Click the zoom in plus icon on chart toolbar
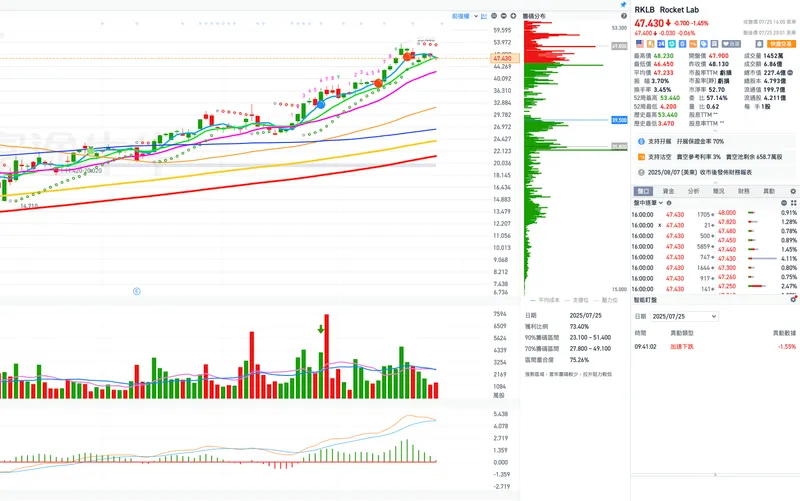800x501 pixels. (513, 16)
